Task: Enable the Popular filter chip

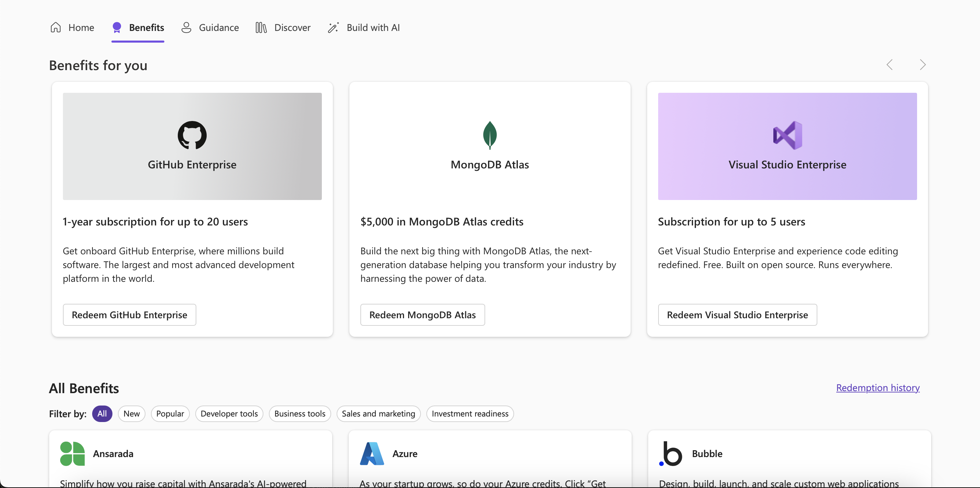Action: tap(170, 413)
